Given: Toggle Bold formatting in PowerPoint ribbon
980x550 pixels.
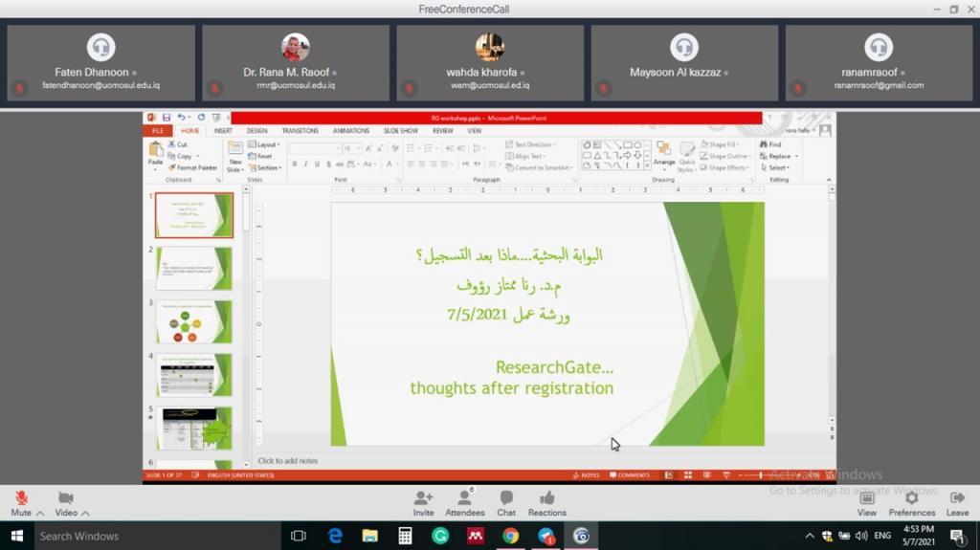Looking at the screenshot, I should pyautogui.click(x=295, y=165).
